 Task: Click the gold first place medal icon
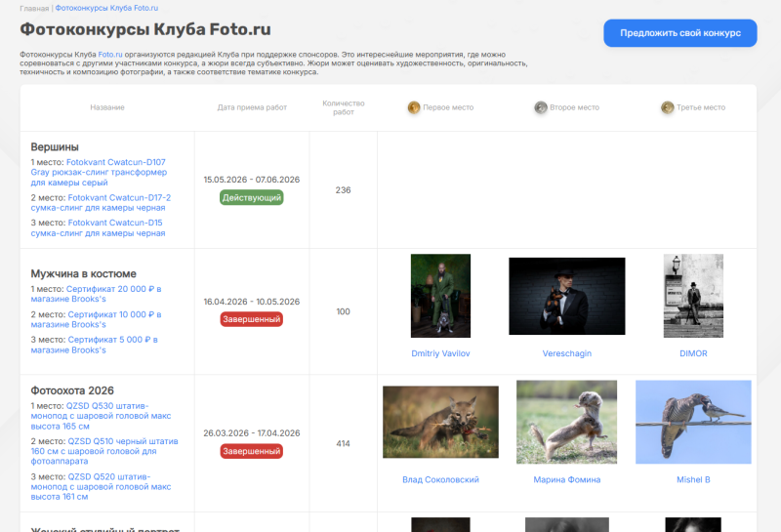click(x=414, y=107)
